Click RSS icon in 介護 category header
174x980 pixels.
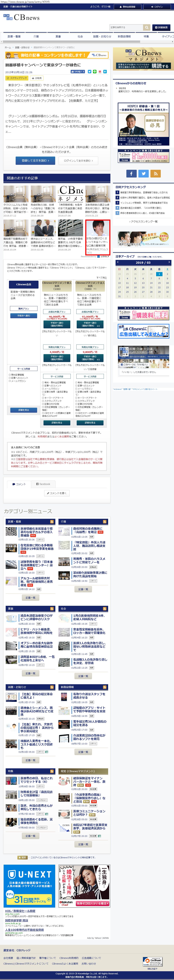pyautogui.click(x=105, y=521)
